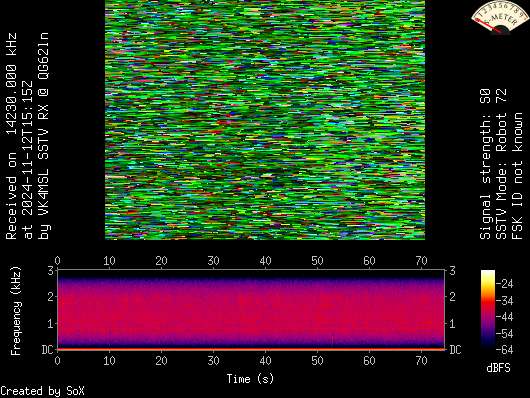Click the 'Created by SoX' text
This screenshot has height=398, width=530.
click(x=42, y=391)
